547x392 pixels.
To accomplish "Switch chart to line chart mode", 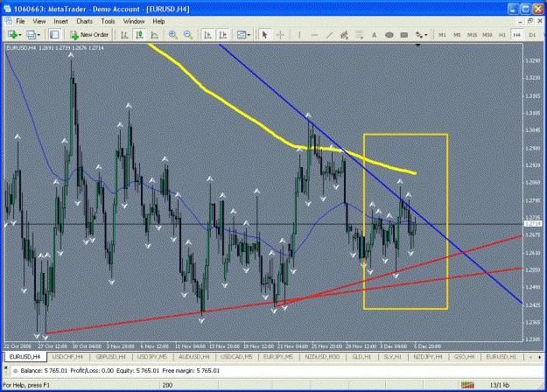I will [x=155, y=34].
